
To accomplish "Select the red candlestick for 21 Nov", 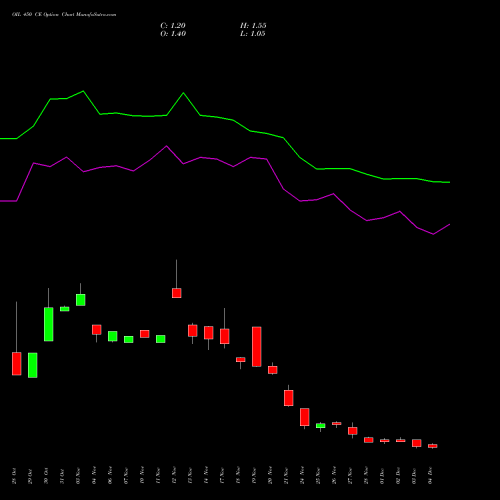I will point(289,398).
